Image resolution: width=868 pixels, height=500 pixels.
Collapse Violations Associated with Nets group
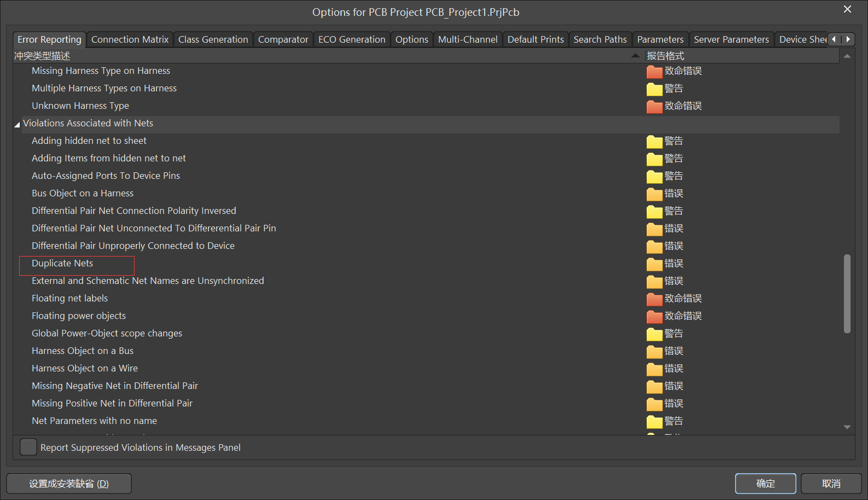pyautogui.click(x=17, y=125)
